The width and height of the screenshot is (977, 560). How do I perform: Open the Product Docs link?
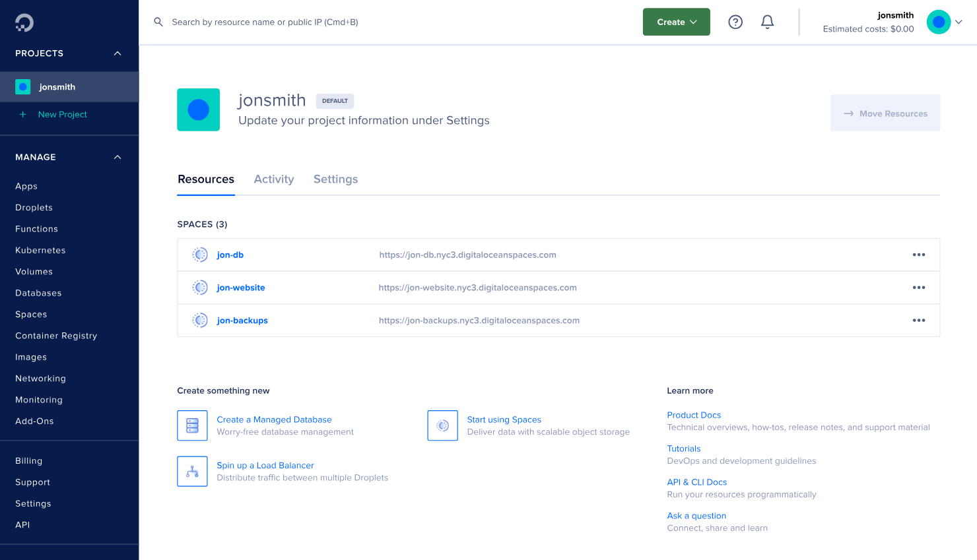(x=694, y=415)
